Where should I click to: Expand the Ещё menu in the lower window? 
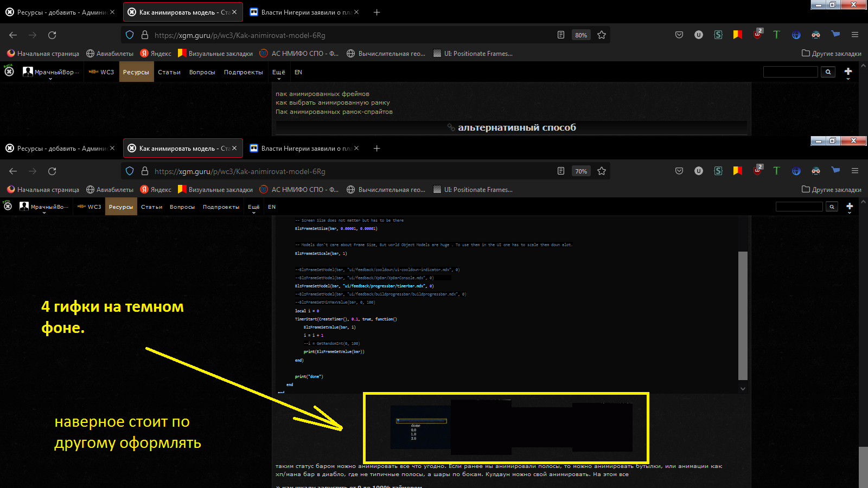coord(254,207)
